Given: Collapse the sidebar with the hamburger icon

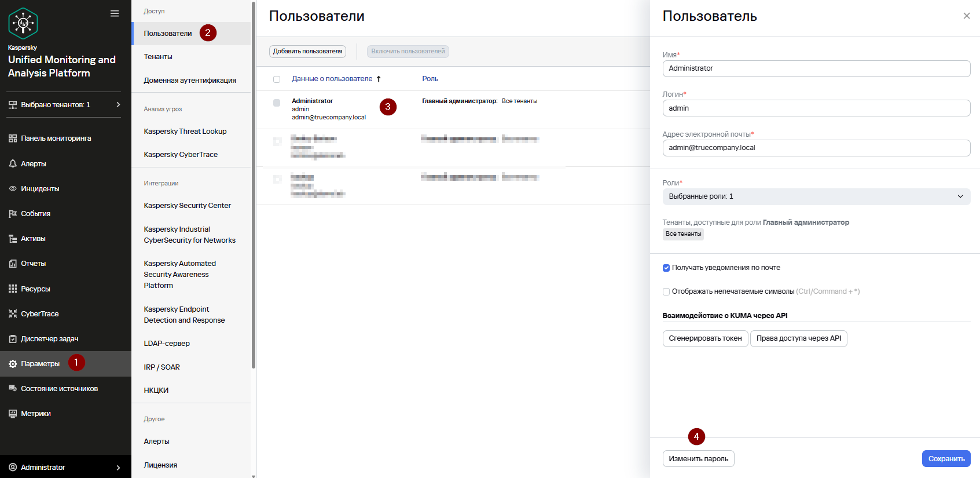Looking at the screenshot, I should point(115,13).
